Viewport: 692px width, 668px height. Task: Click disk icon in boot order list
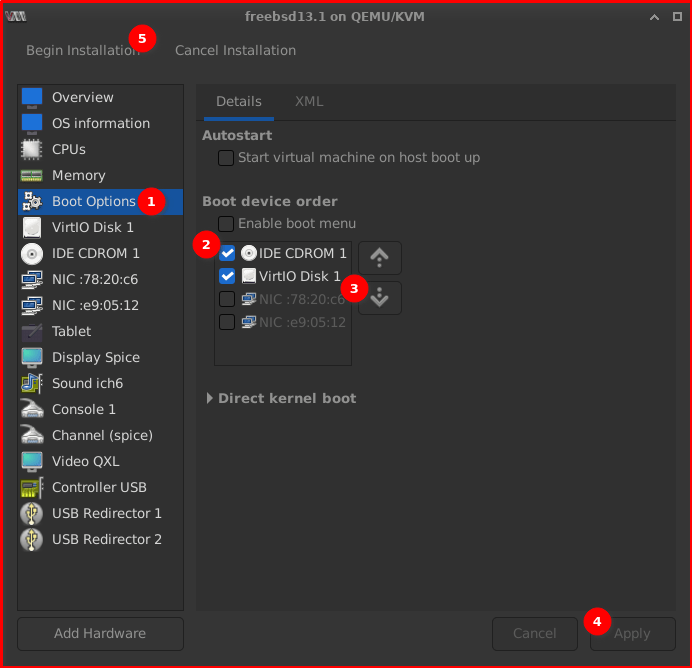coord(249,276)
